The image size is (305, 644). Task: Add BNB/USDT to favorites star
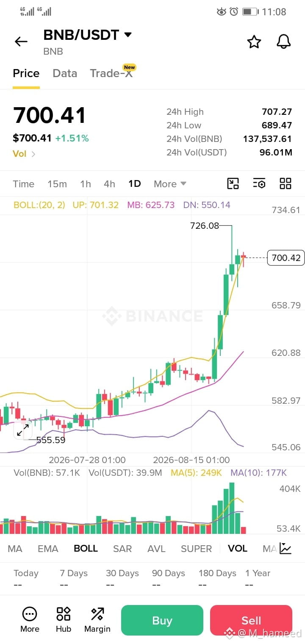[x=254, y=42]
